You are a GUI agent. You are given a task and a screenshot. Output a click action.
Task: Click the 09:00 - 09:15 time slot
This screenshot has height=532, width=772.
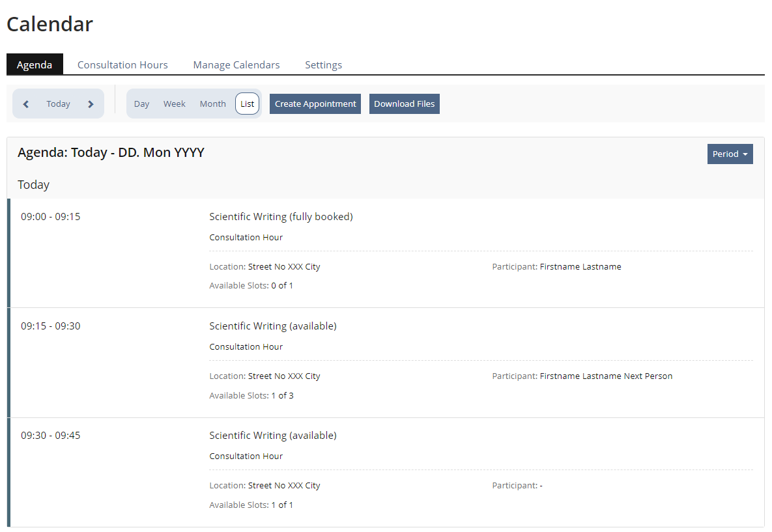coord(51,217)
